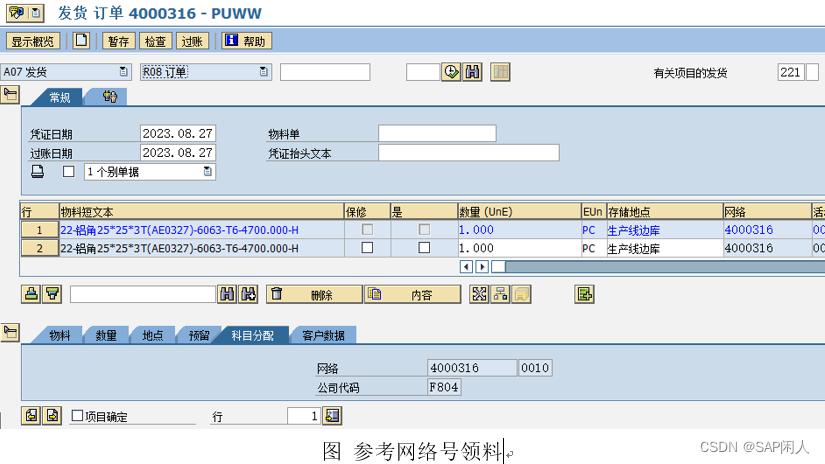
Task: Click the 过账日期 date field
Action: (178, 153)
